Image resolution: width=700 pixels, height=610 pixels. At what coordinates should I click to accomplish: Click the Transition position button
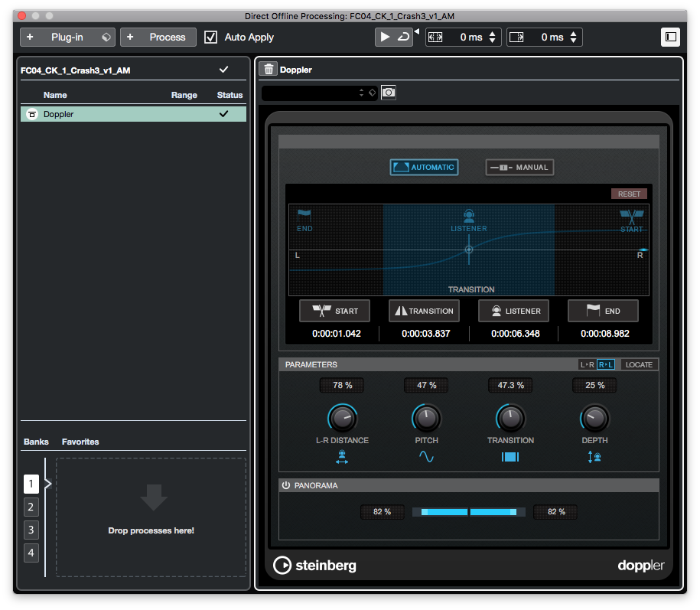[x=424, y=311]
